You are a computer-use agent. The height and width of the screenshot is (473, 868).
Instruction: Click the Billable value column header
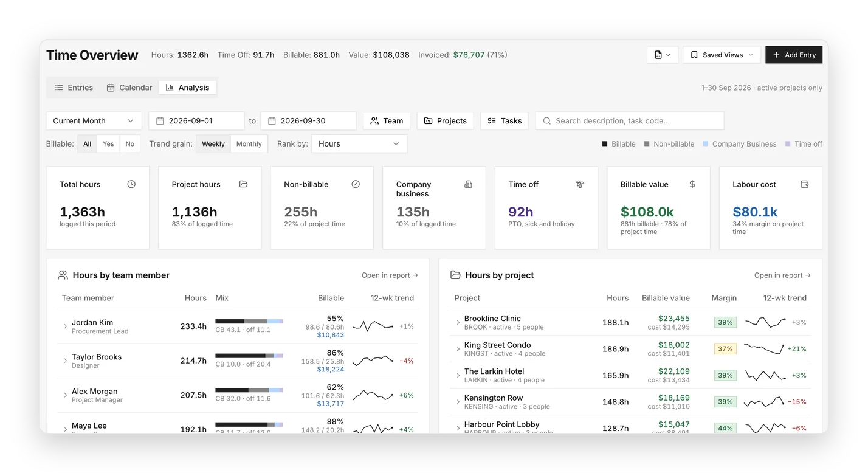click(666, 298)
